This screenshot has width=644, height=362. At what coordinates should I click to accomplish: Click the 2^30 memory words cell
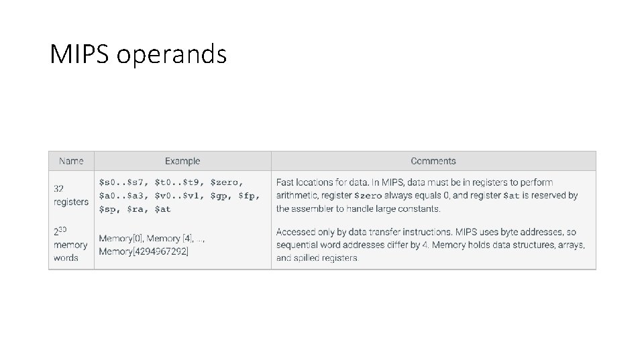pyautogui.click(x=70, y=244)
